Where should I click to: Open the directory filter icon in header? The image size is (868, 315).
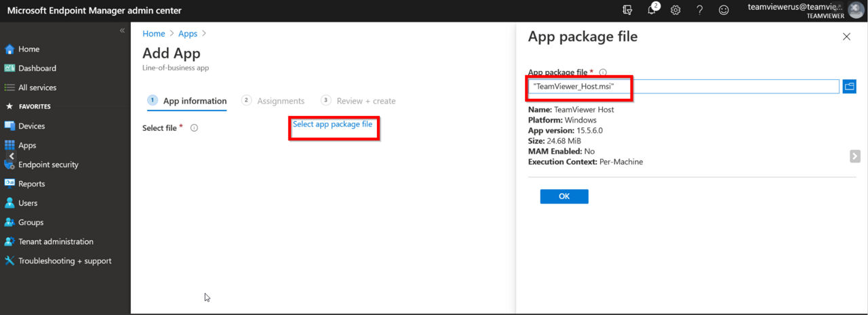pos(628,10)
